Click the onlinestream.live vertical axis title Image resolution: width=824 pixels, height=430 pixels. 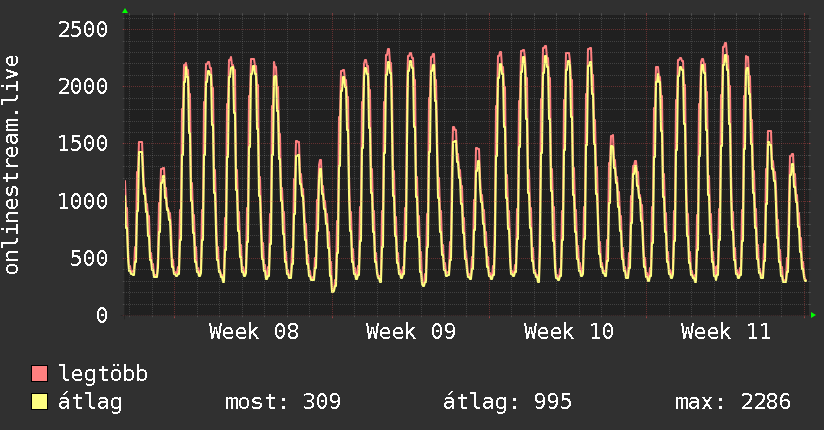coord(12,165)
